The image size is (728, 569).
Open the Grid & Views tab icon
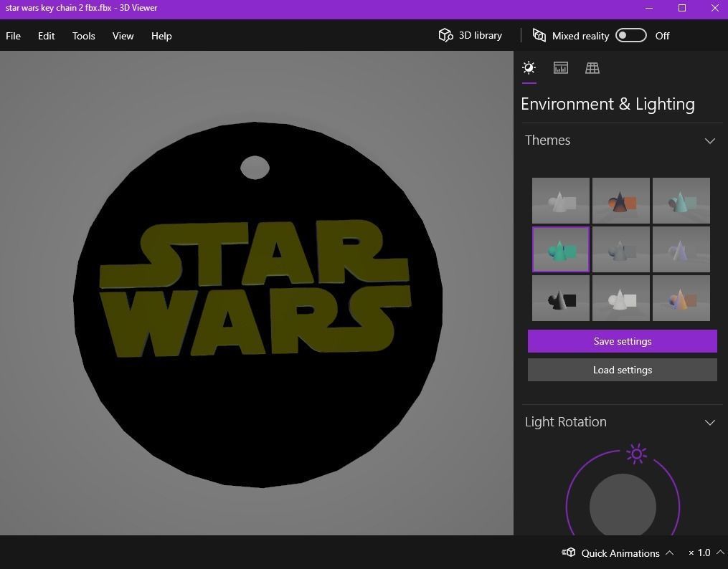(x=592, y=68)
